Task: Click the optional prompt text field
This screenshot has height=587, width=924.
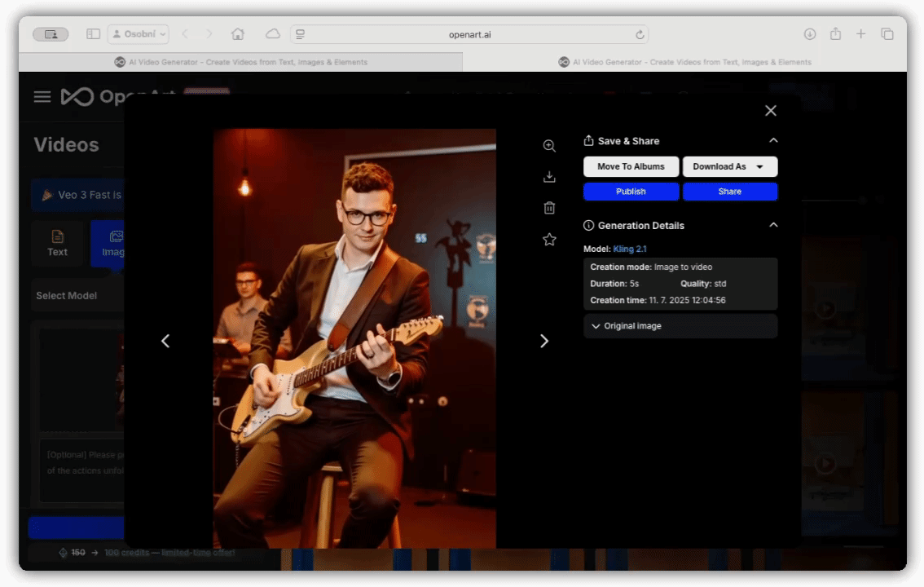Action: tap(82, 470)
